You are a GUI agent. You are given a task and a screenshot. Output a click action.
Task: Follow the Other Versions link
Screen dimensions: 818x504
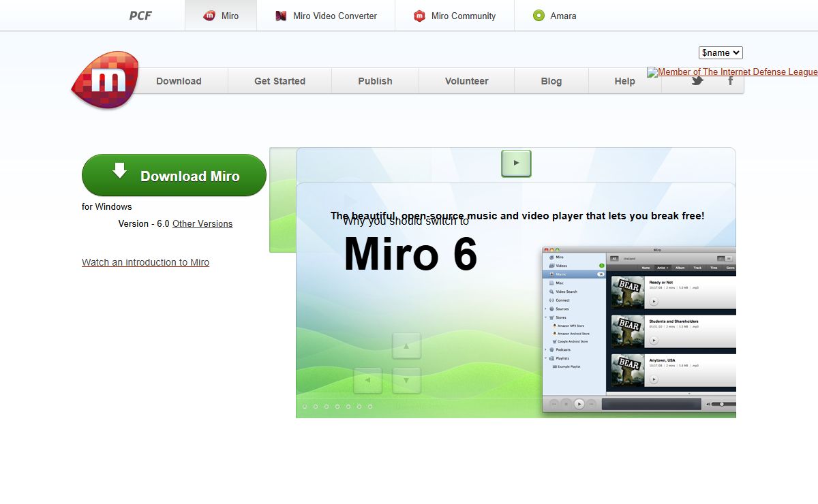[202, 223]
